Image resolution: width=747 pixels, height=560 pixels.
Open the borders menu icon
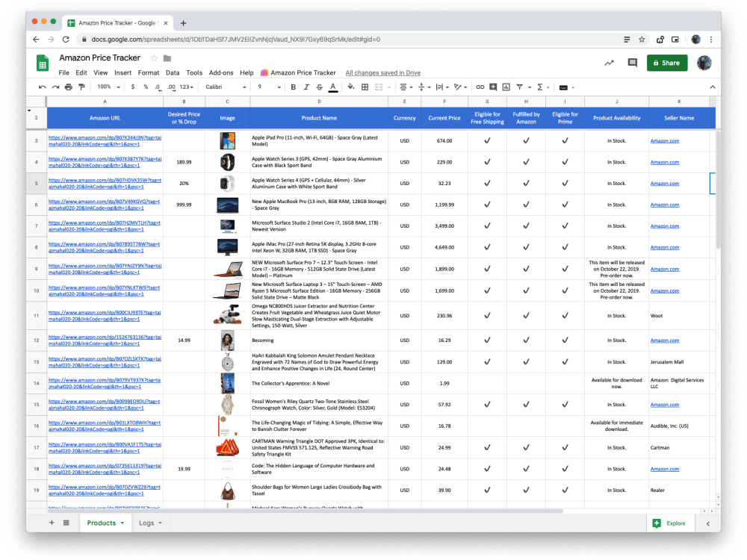click(x=365, y=87)
